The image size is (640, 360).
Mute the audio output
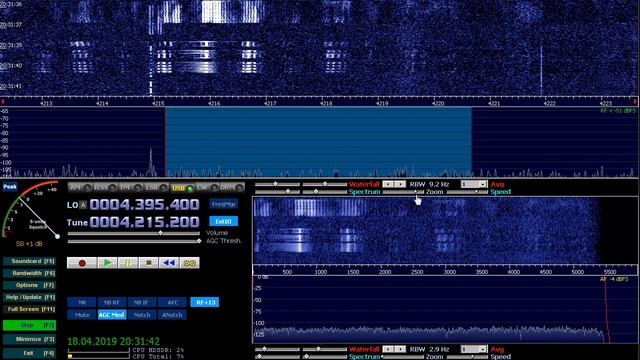(82, 315)
